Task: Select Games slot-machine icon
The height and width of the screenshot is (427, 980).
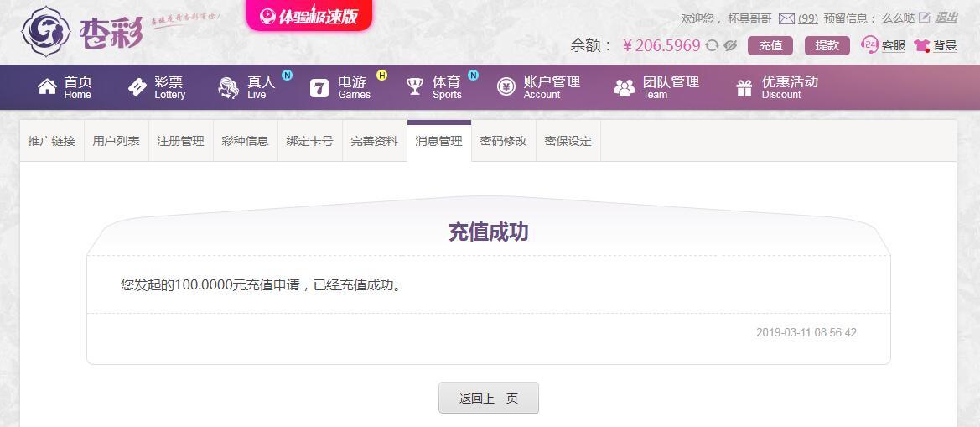Action: (319, 87)
